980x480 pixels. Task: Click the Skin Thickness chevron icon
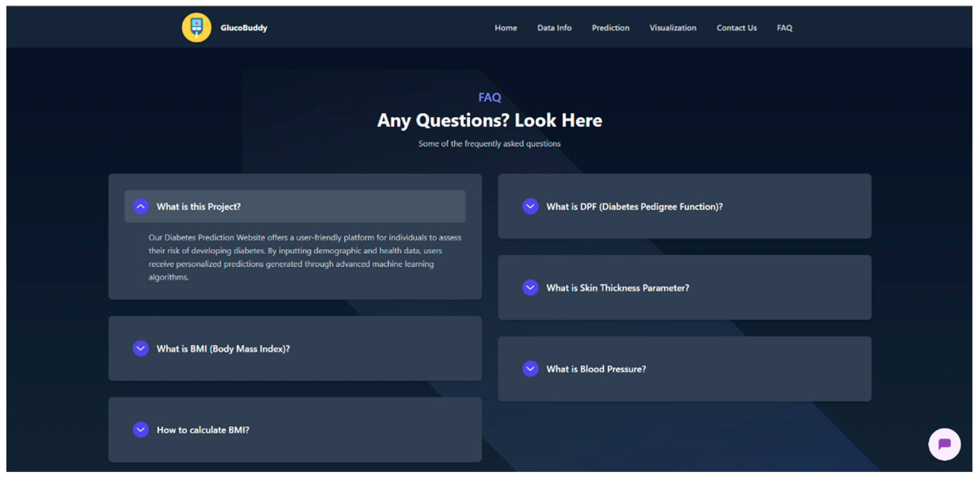530,287
